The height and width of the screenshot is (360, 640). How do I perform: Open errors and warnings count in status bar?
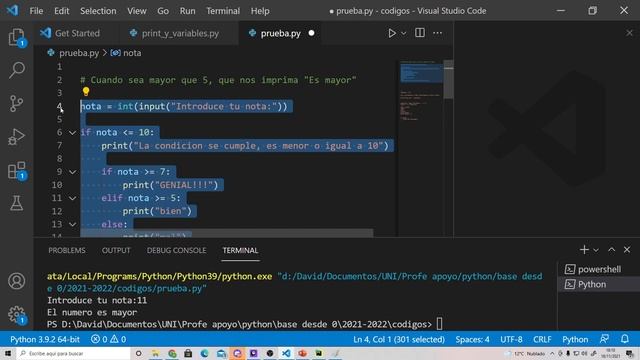(109, 340)
